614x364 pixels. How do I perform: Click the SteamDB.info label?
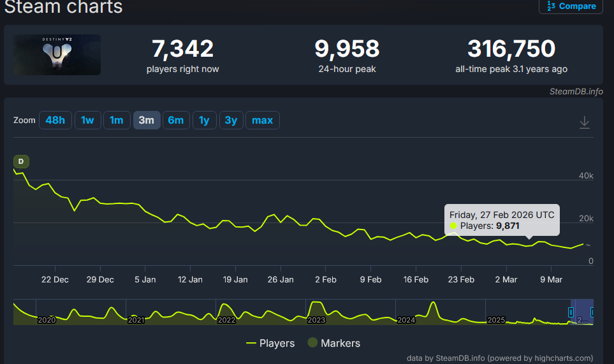pyautogui.click(x=576, y=92)
